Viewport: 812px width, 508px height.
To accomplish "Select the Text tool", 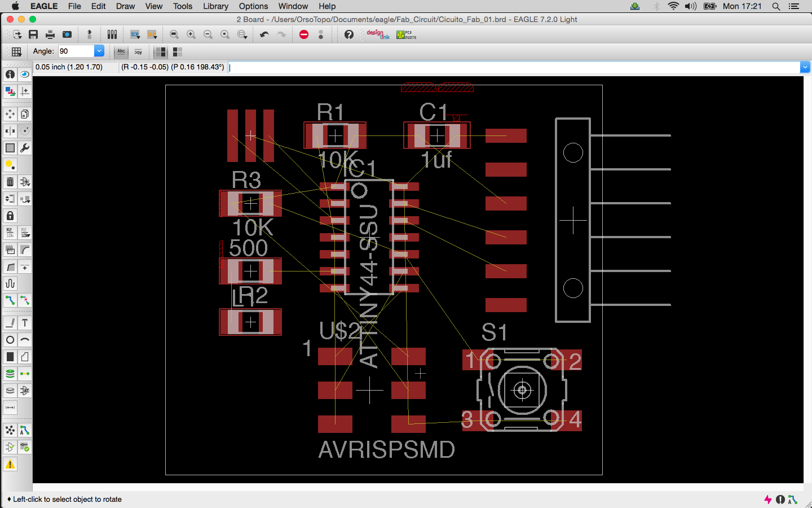I will tap(25, 323).
